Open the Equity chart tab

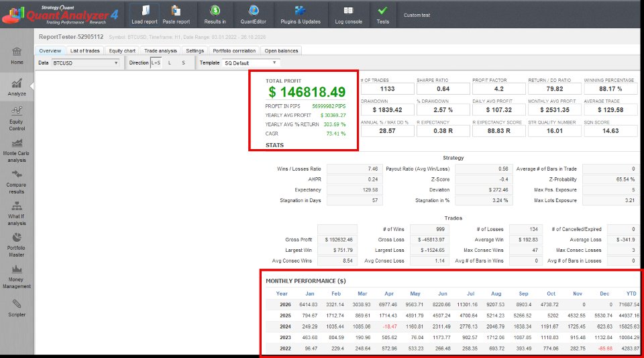(x=122, y=50)
